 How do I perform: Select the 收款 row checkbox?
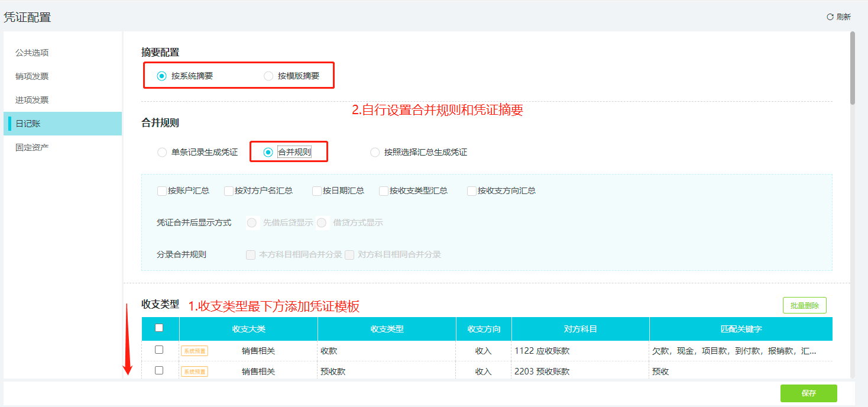click(x=159, y=350)
